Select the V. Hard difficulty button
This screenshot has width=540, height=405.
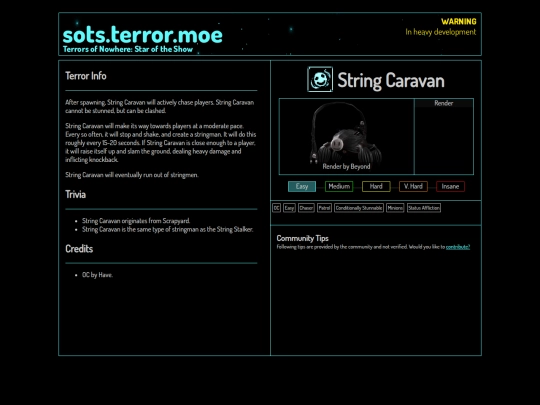click(413, 186)
